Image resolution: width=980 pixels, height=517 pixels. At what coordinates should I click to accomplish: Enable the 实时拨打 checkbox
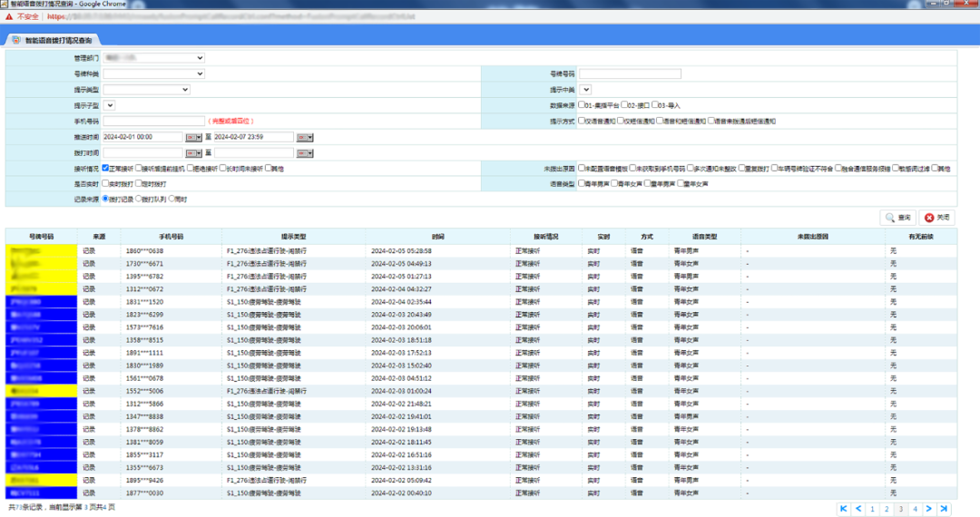coord(106,184)
